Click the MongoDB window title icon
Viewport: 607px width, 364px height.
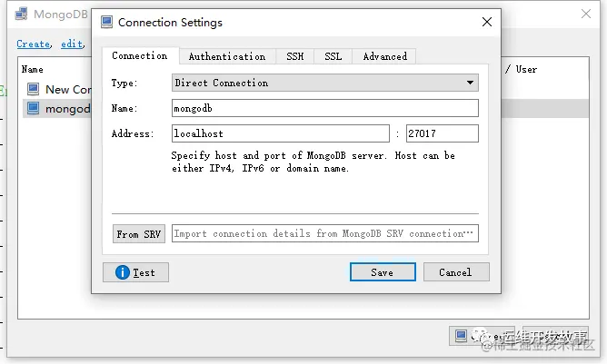click(x=21, y=14)
